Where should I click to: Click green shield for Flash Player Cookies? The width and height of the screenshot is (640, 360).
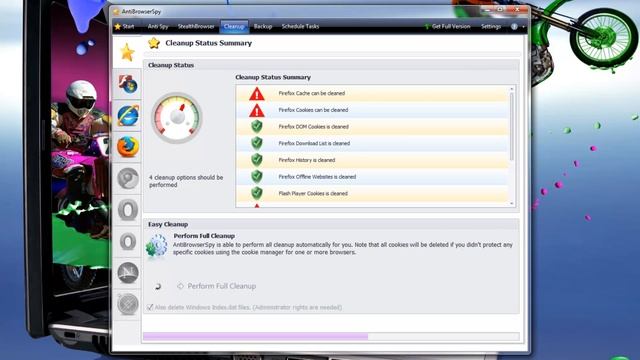(257, 193)
